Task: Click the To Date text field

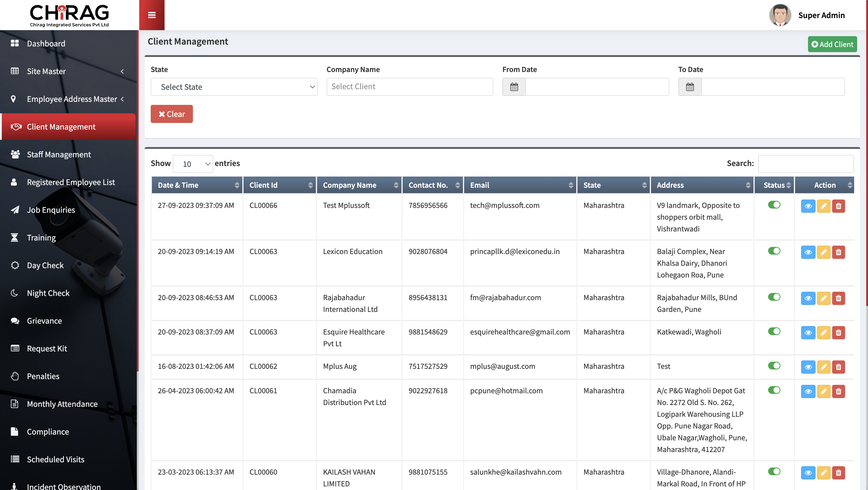Action: pyautogui.click(x=773, y=87)
